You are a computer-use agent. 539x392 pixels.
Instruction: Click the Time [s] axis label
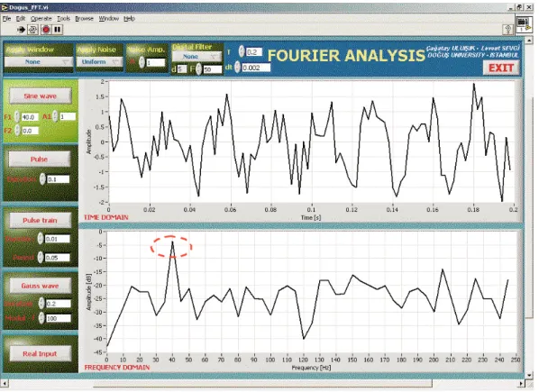(311, 217)
